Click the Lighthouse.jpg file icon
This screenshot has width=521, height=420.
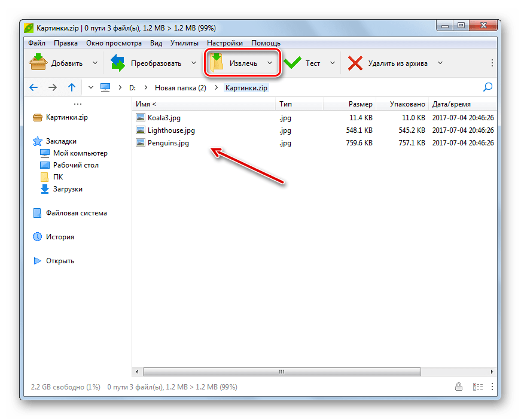[141, 130]
